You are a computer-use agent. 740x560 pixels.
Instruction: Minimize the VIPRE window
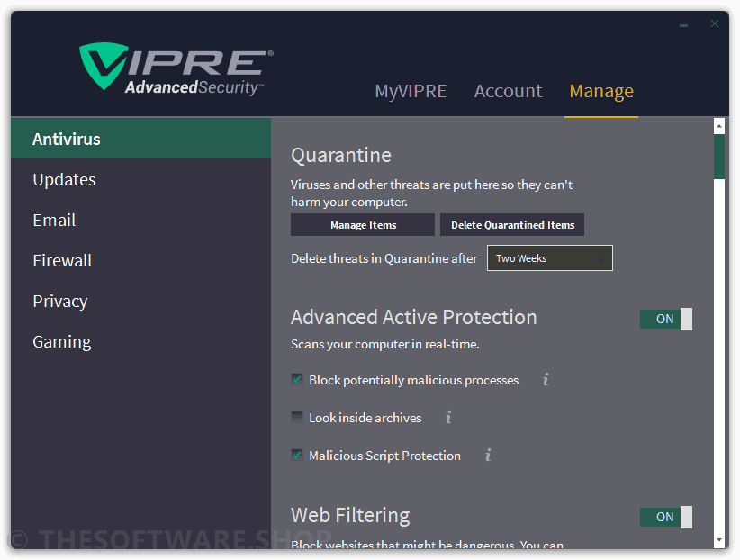tap(683, 24)
